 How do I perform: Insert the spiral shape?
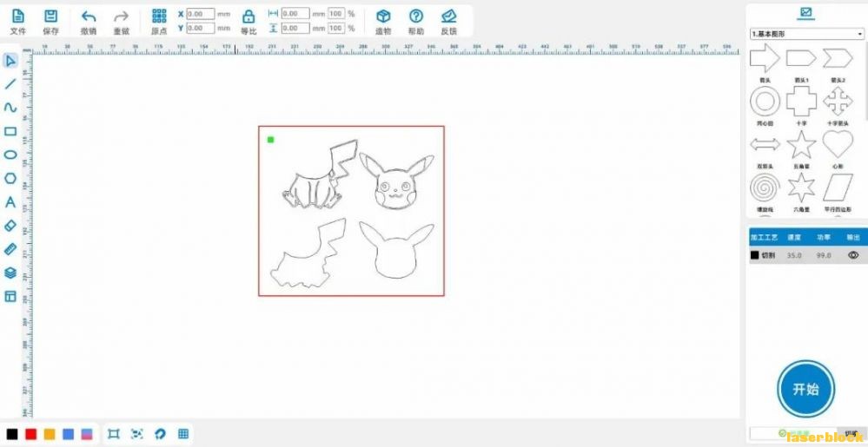[x=765, y=187]
